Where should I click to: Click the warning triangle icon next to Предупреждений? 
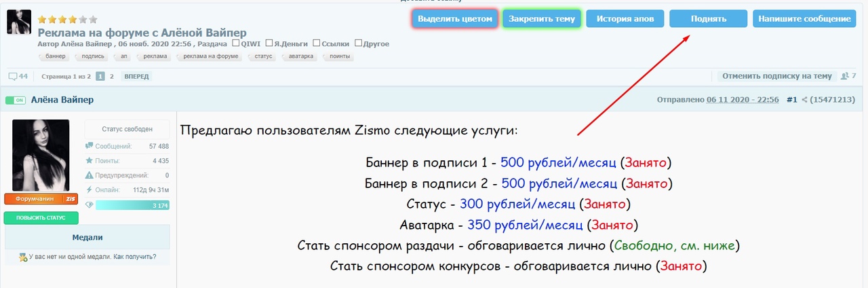pos(89,175)
